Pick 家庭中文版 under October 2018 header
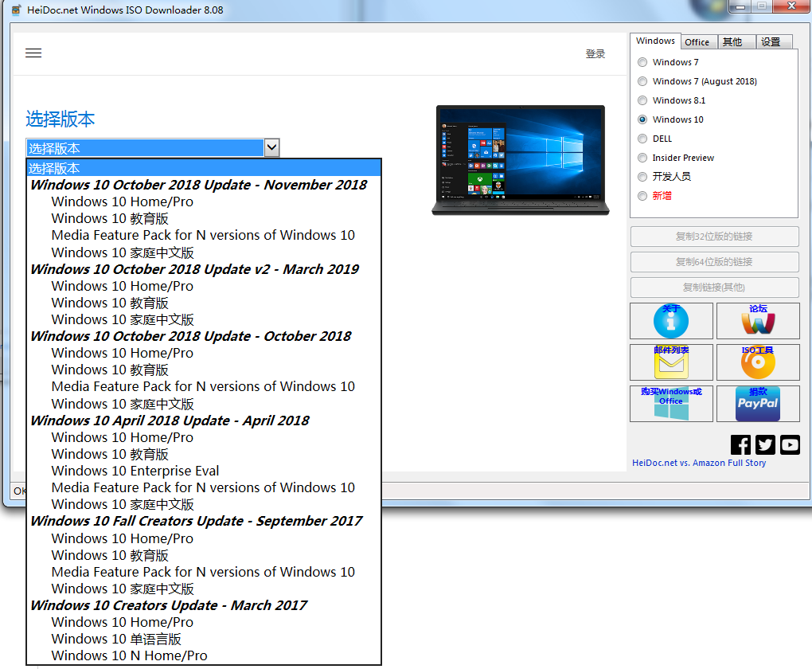Screen dimensions: 812x669 tap(204, 404)
